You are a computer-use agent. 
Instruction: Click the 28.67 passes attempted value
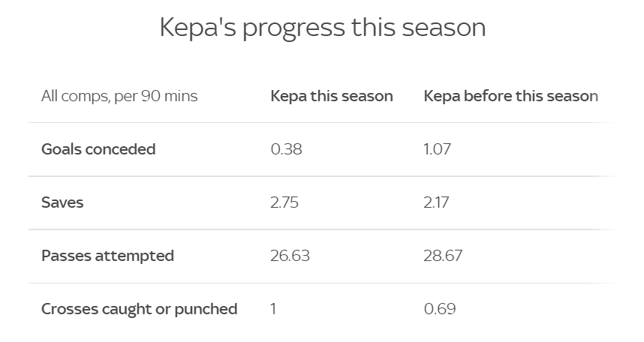pos(443,256)
